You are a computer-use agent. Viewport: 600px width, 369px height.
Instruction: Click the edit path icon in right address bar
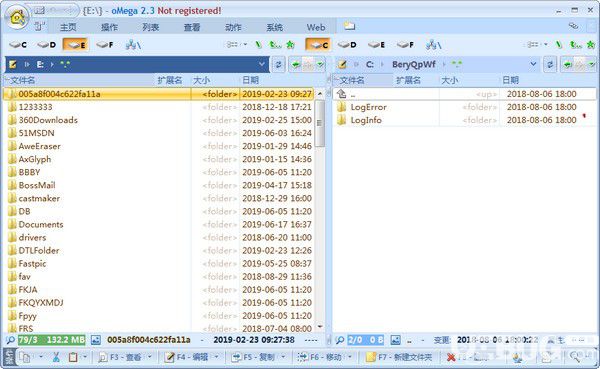click(342, 64)
